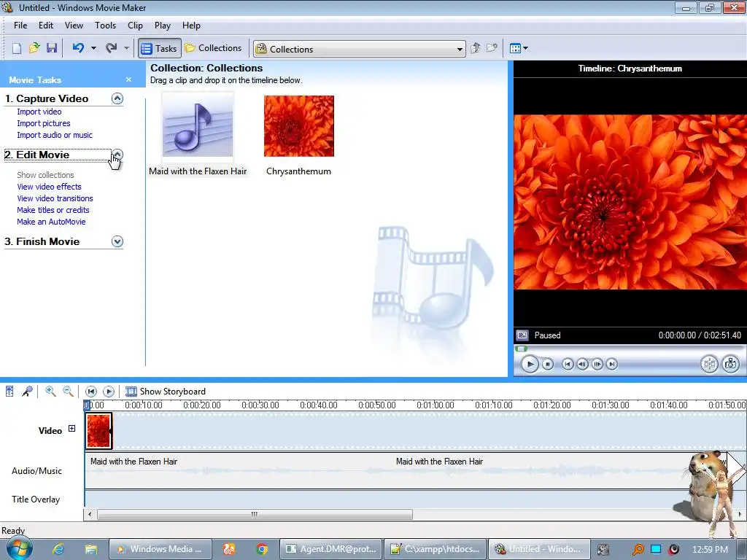Toggle the Collections pane button
This screenshot has width=747, height=560.
click(214, 48)
